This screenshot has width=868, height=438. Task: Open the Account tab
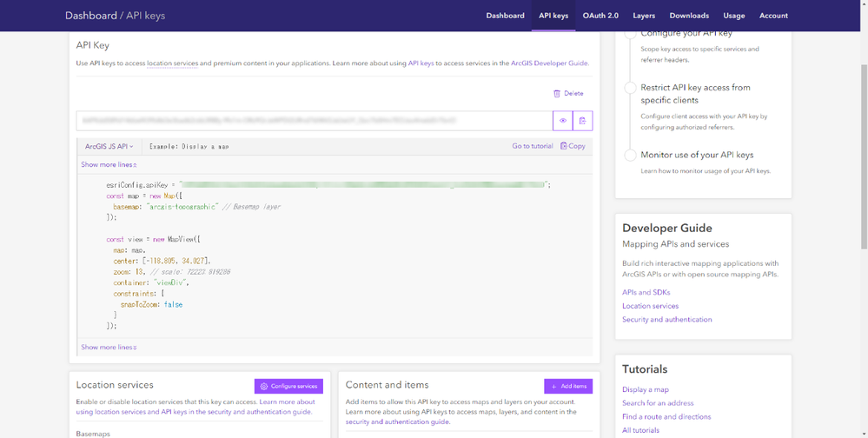773,16
